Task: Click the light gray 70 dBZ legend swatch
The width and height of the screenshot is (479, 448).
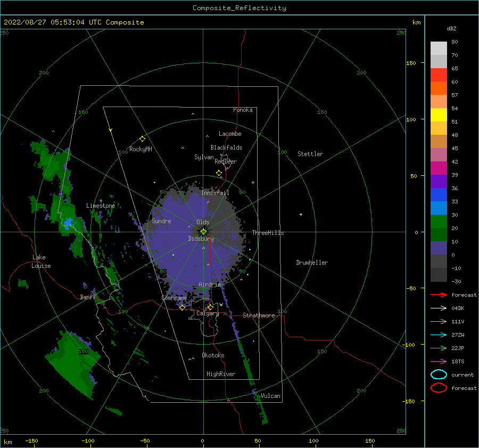Action: pos(439,48)
